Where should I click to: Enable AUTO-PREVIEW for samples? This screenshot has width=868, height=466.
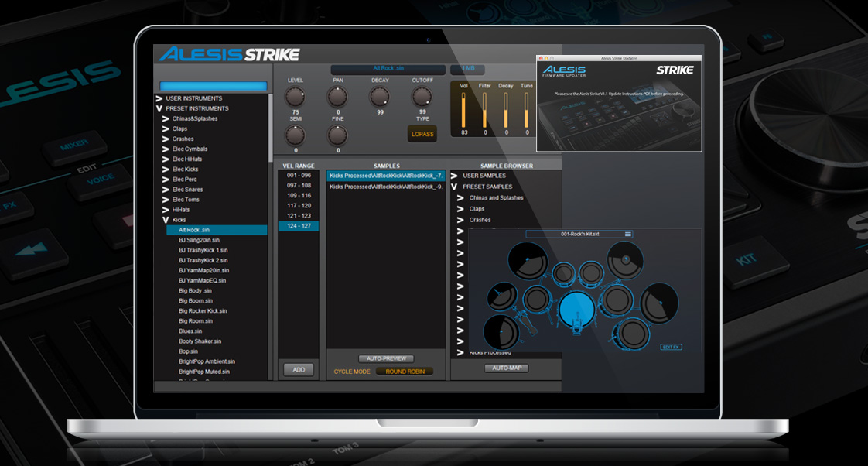pyautogui.click(x=384, y=358)
